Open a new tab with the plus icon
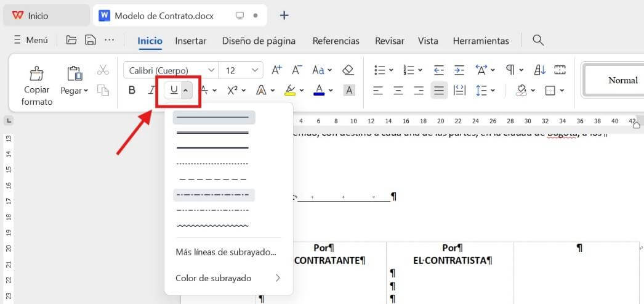The width and height of the screenshot is (644, 304). pyautogui.click(x=284, y=15)
